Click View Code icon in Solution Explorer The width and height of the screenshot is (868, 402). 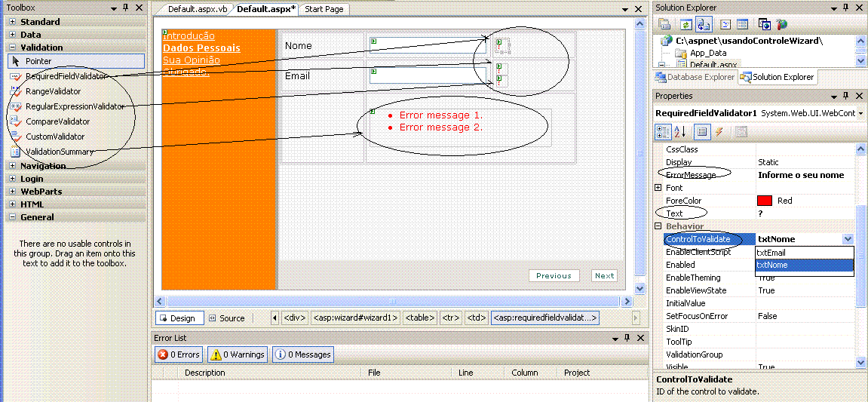tap(725, 24)
